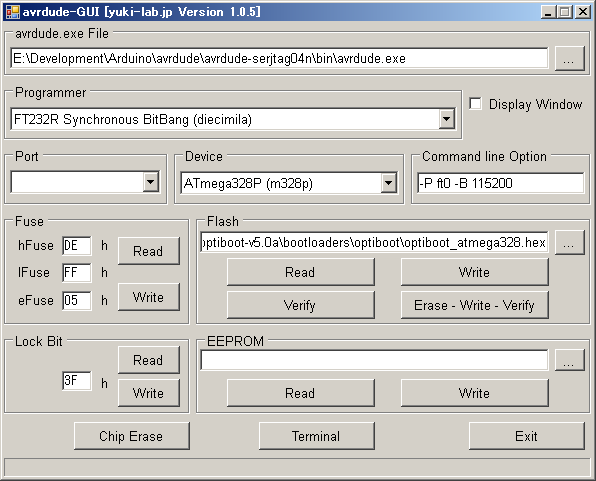The height and width of the screenshot is (481, 596).
Task: Open the Device dropdown for ATmega328P
Action: click(388, 183)
